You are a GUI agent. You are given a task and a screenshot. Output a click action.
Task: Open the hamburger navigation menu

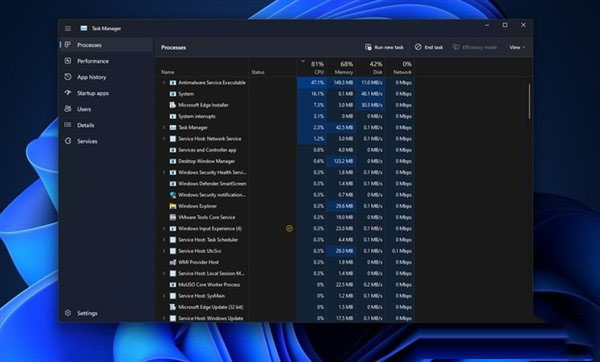68,28
